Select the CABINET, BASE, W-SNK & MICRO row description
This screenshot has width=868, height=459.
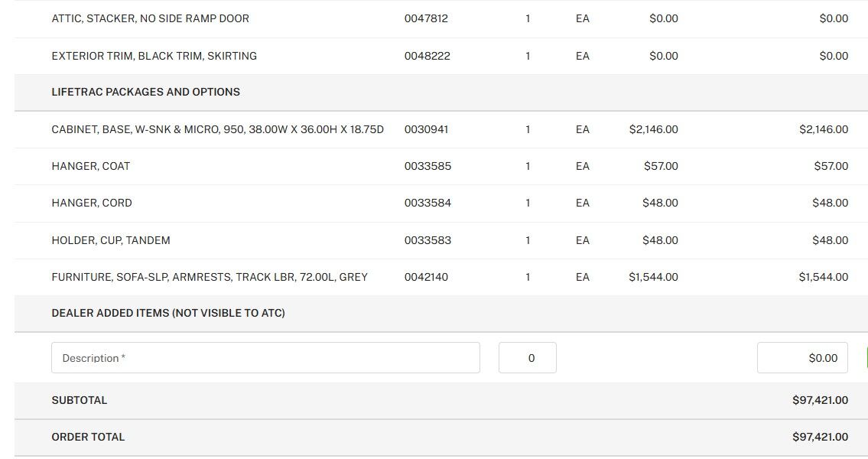pyautogui.click(x=217, y=129)
